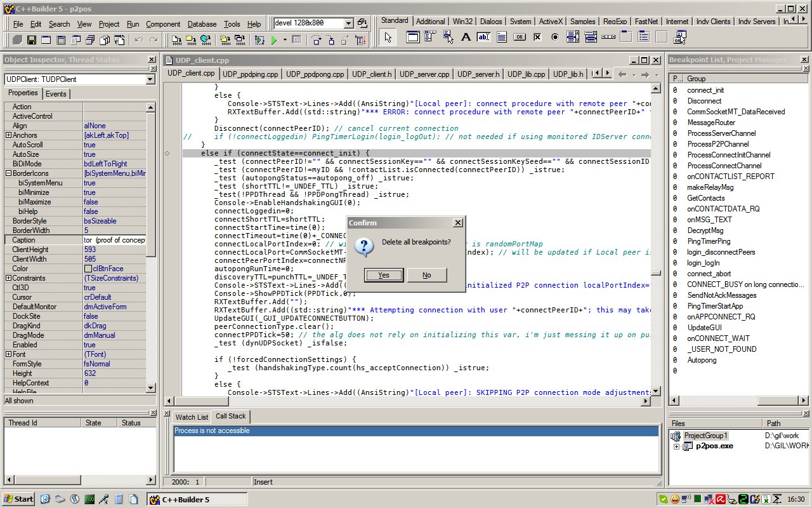Open the Events tab in Object Inspector
Image resolution: width=812 pixels, height=508 pixels.
pyautogui.click(x=56, y=94)
